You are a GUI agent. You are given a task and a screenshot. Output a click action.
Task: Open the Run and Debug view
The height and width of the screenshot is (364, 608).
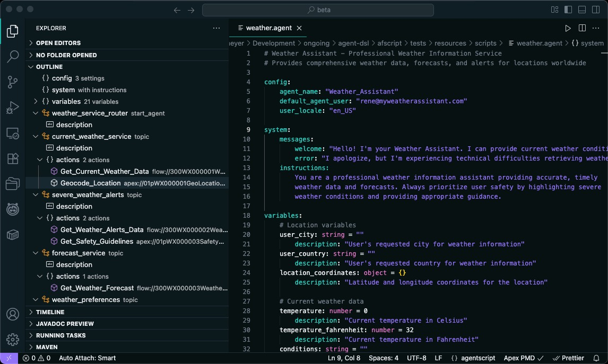click(x=12, y=107)
